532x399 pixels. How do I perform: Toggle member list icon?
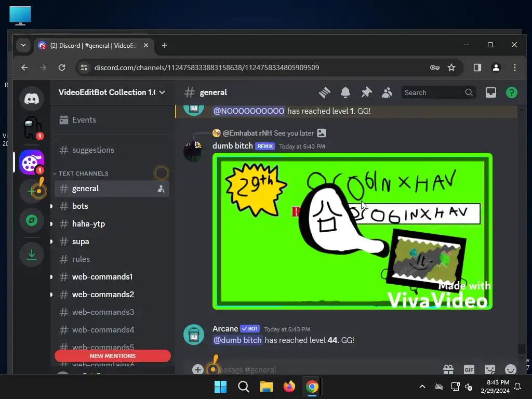[x=387, y=92]
